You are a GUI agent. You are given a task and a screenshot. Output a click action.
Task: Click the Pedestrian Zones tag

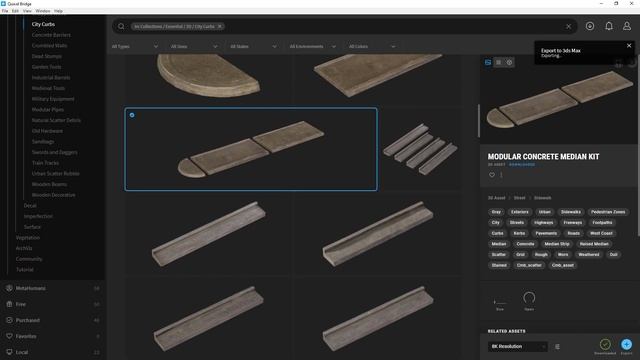(608, 212)
